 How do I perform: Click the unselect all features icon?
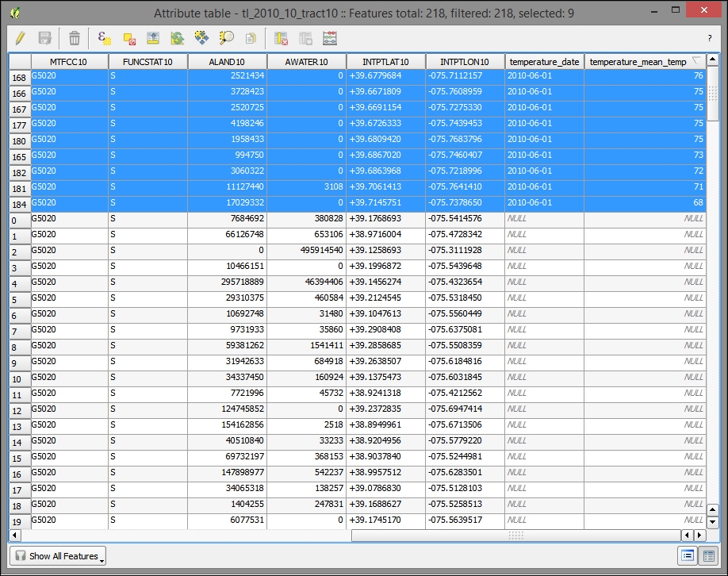tap(128, 37)
